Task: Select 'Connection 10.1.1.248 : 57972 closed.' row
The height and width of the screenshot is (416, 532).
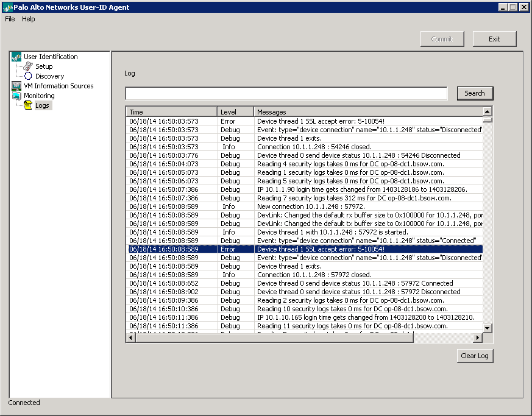Action: click(x=304, y=275)
